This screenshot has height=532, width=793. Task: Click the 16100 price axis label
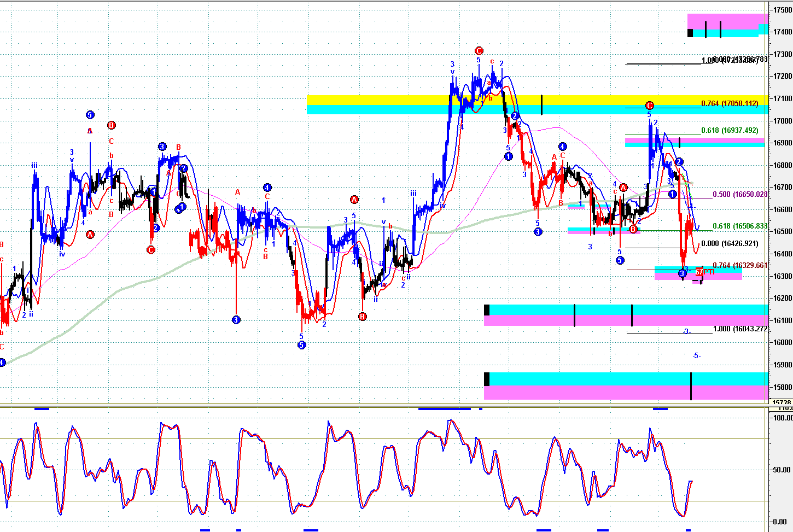(x=783, y=320)
